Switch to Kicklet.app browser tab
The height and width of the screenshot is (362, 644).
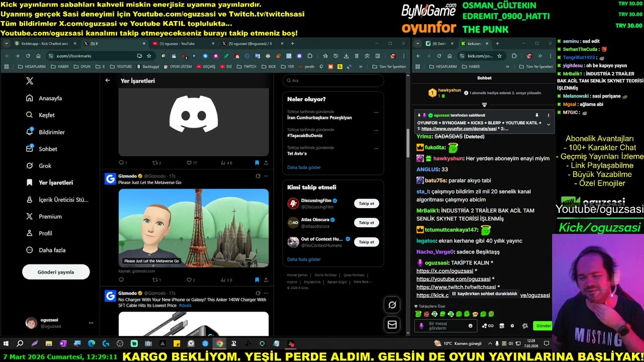44,44
